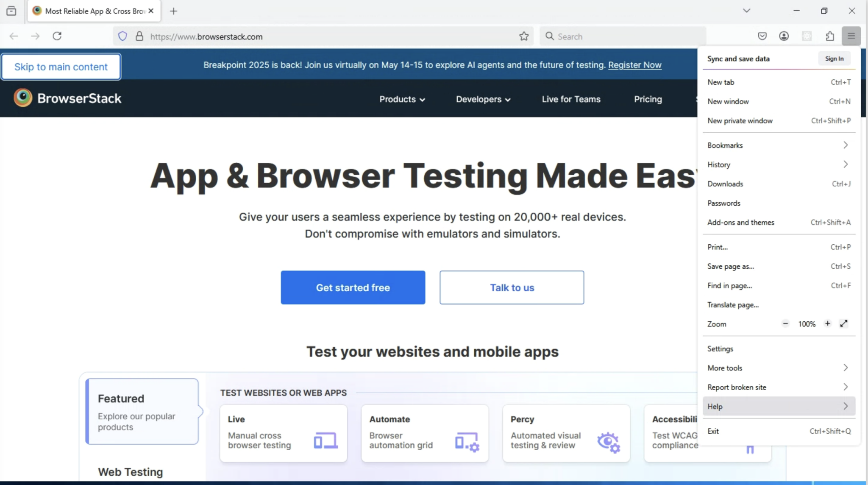Open the Register Now link
The height and width of the screenshot is (485, 868).
(x=634, y=65)
